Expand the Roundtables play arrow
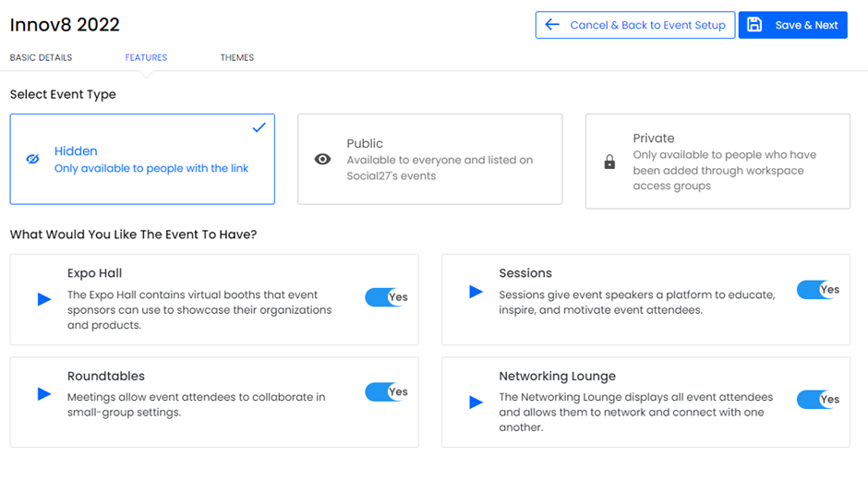868x481 pixels. pyautogui.click(x=44, y=394)
